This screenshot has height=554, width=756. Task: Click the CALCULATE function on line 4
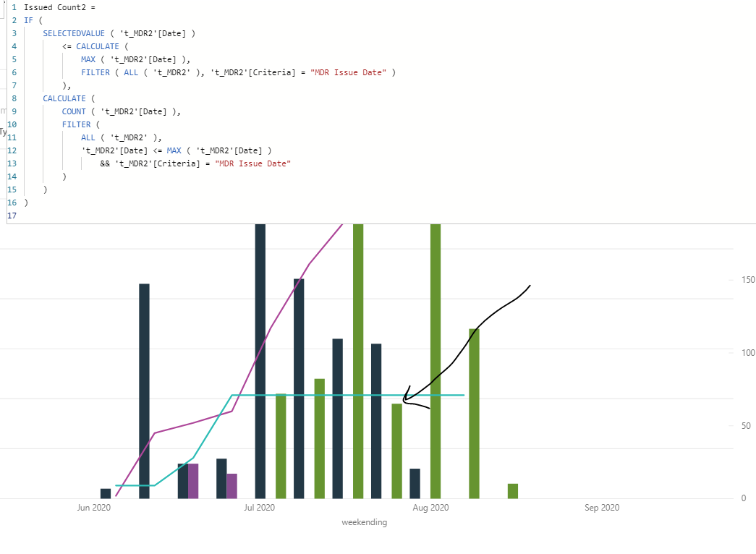(x=98, y=46)
